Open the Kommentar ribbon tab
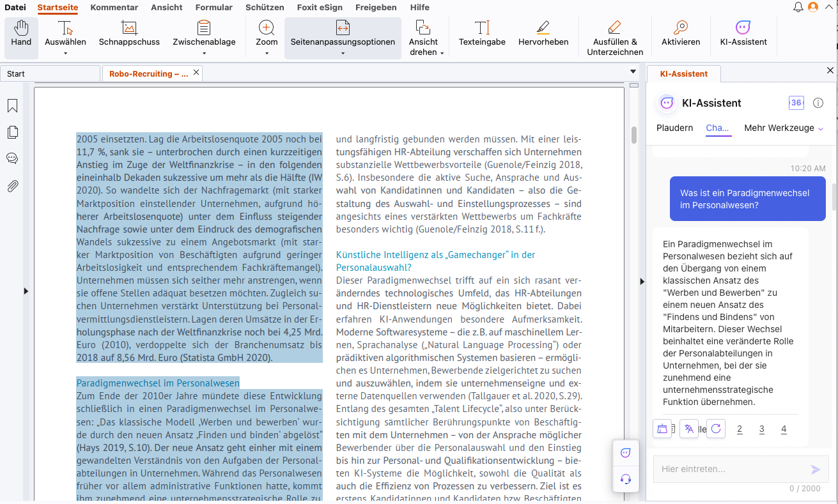This screenshot has height=504, width=838. pos(114,8)
